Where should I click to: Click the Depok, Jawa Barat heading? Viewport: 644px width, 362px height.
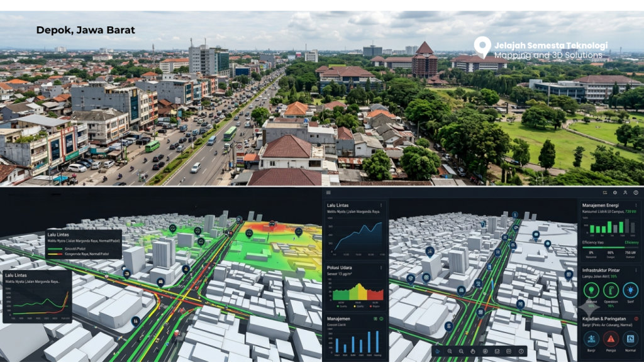[86, 30]
